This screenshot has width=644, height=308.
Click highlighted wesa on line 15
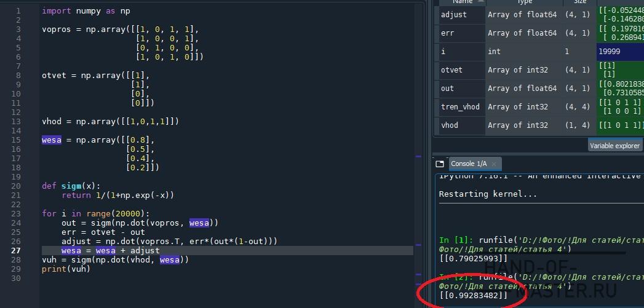pos(52,140)
